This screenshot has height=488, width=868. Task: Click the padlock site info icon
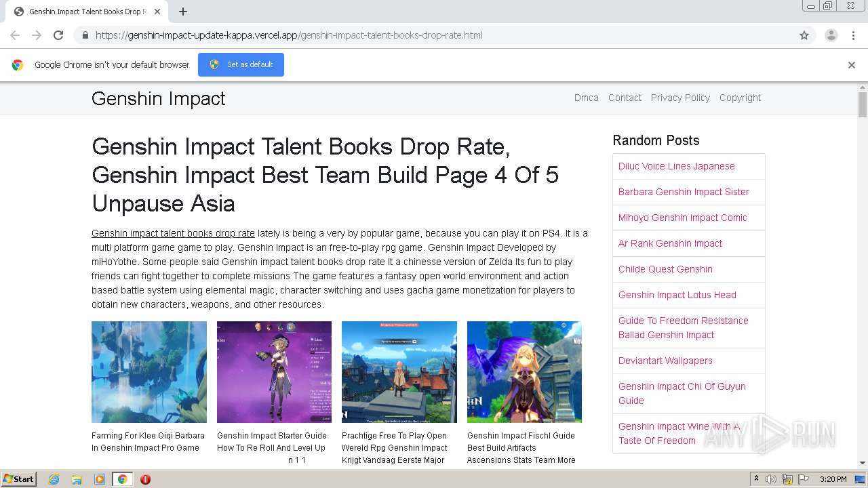[x=85, y=35]
